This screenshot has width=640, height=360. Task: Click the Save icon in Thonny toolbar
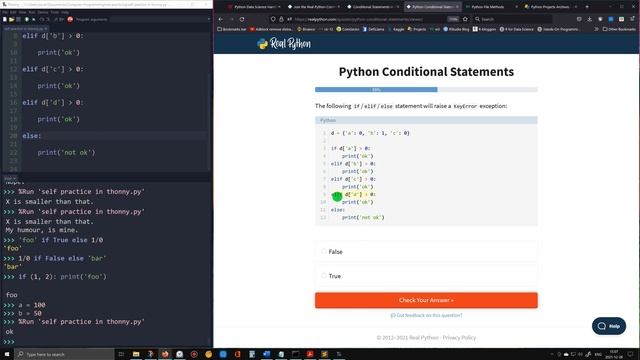pyautogui.click(x=18, y=19)
